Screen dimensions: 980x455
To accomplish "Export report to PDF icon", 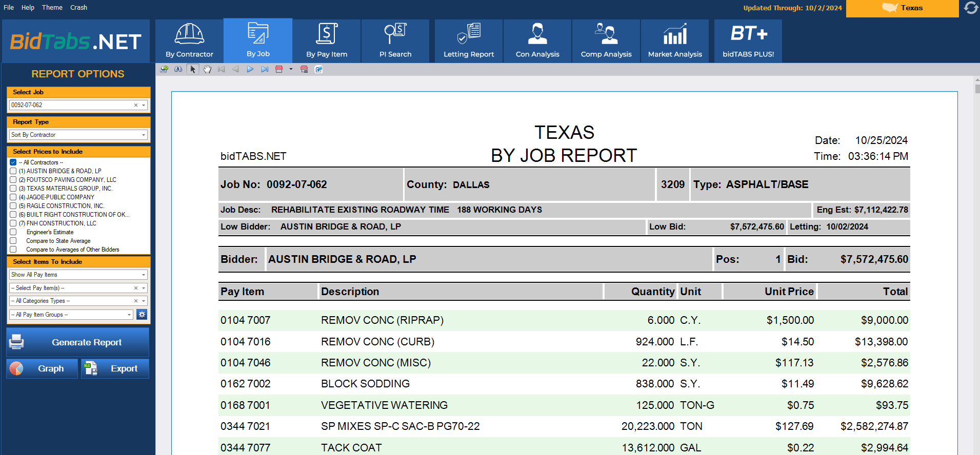I will click(279, 69).
